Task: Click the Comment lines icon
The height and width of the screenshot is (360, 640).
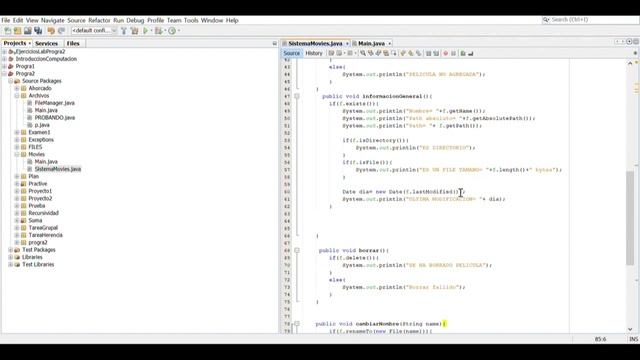Action: click(463, 53)
